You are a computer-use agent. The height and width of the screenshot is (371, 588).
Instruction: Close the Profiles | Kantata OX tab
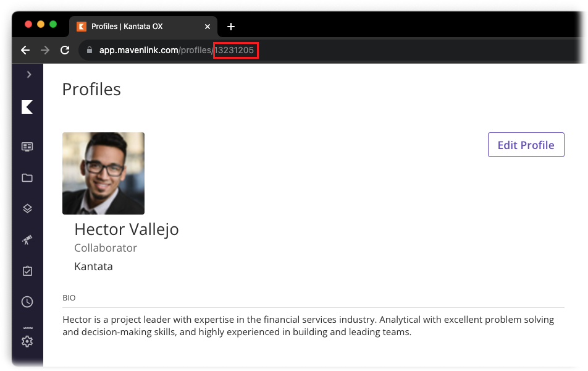(x=208, y=27)
